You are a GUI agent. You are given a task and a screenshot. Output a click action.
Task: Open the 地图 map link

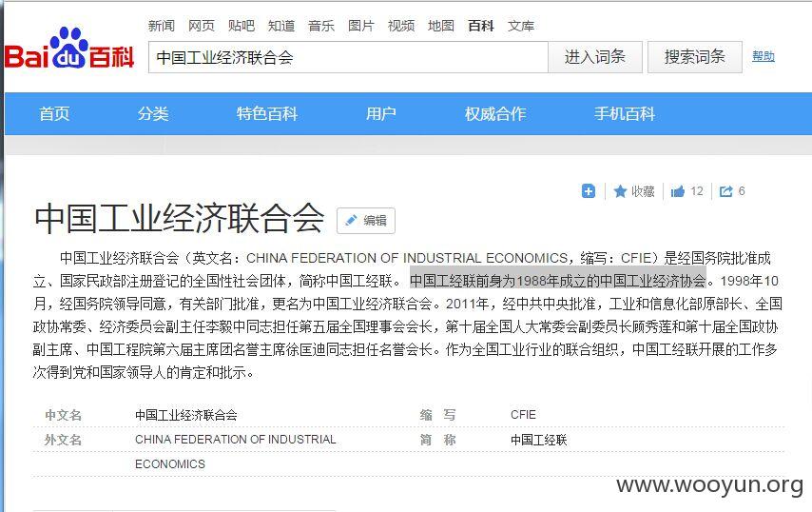[441, 26]
